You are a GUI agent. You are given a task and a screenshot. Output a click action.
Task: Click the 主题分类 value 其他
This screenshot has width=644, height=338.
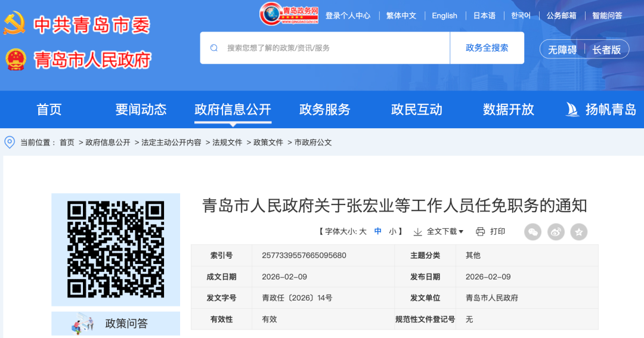pyautogui.click(x=473, y=256)
